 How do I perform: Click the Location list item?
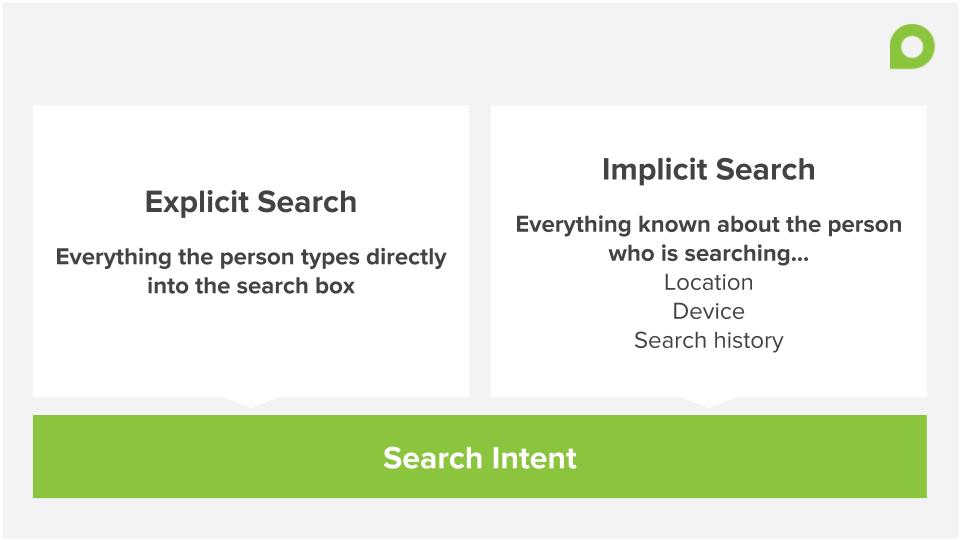[x=708, y=282]
